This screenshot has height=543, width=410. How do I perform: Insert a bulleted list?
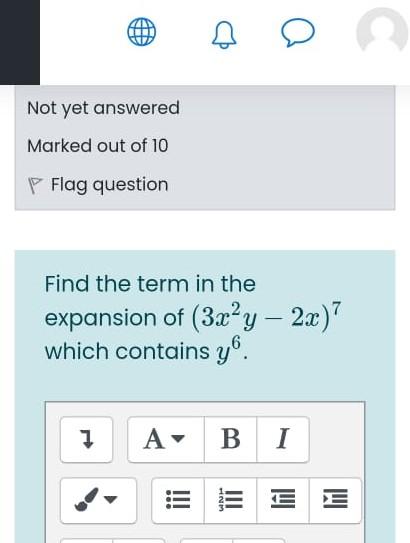click(x=178, y=500)
